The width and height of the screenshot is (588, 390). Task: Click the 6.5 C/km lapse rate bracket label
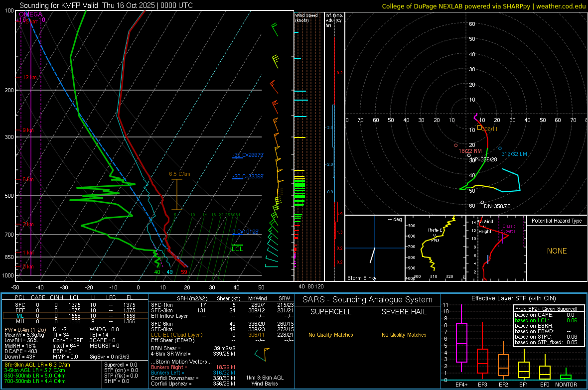click(179, 174)
